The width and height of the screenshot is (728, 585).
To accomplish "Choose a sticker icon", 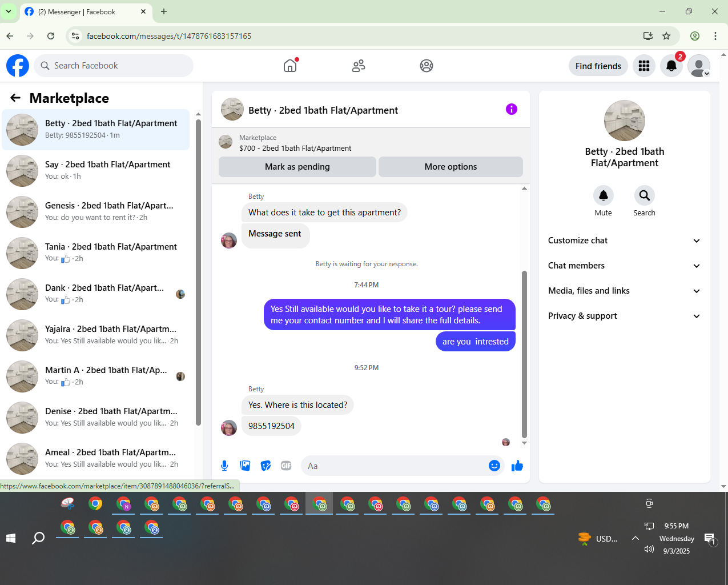I will tap(266, 466).
